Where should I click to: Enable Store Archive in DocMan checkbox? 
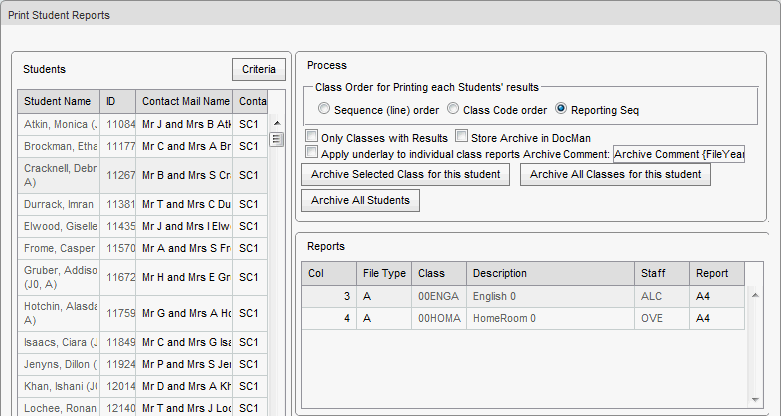[x=462, y=136]
